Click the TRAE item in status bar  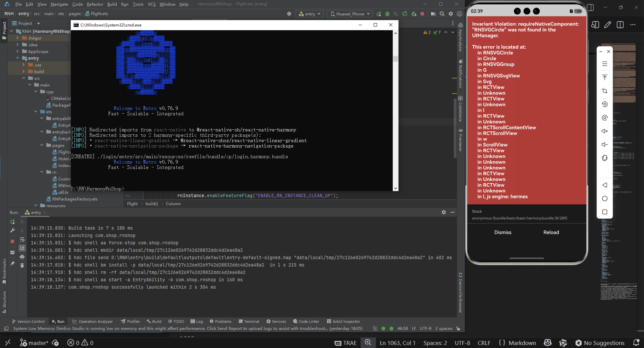[345, 343]
